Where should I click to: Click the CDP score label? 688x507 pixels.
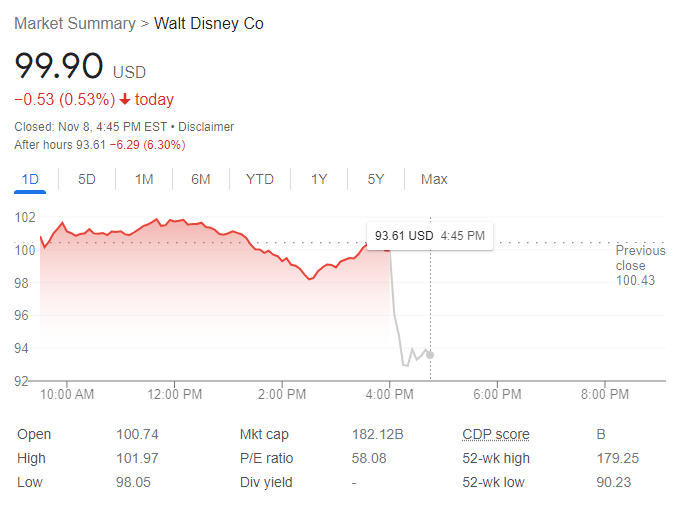click(x=496, y=435)
